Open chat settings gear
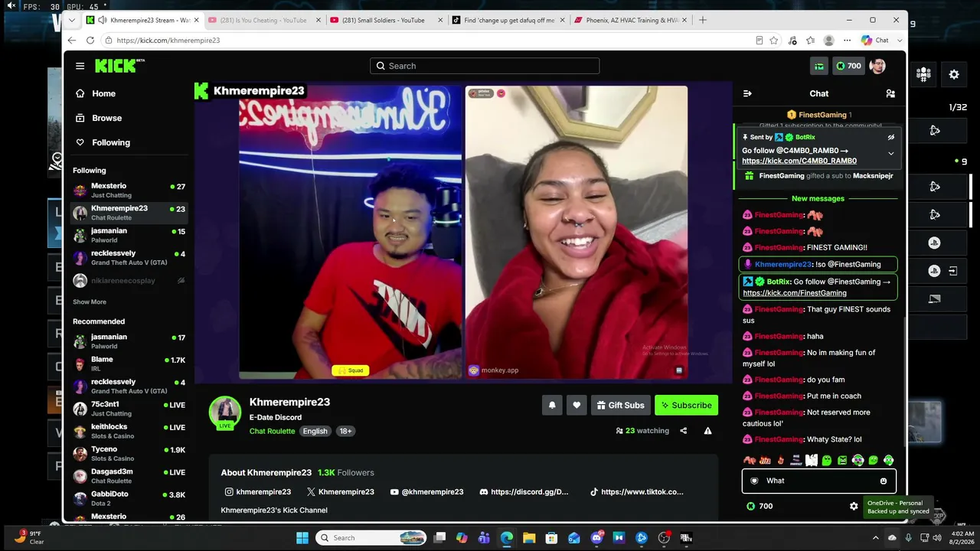The height and width of the screenshot is (551, 980). [x=854, y=506]
